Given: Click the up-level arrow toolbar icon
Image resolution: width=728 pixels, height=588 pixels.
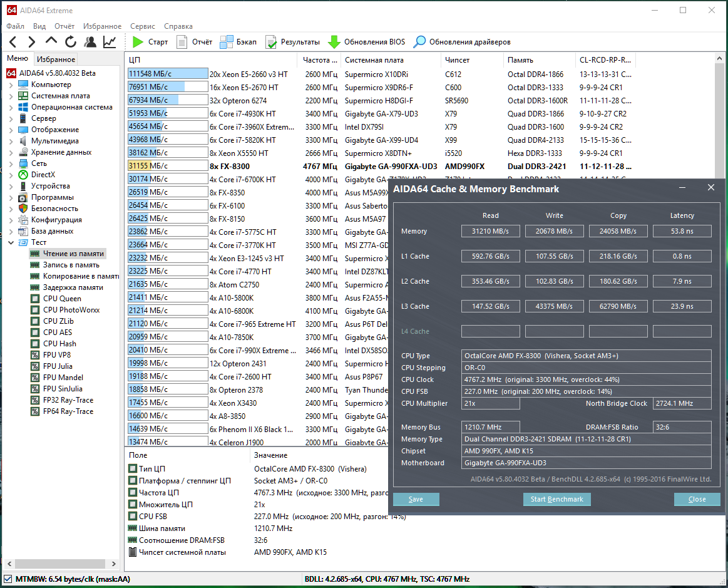Looking at the screenshot, I should [x=51, y=41].
